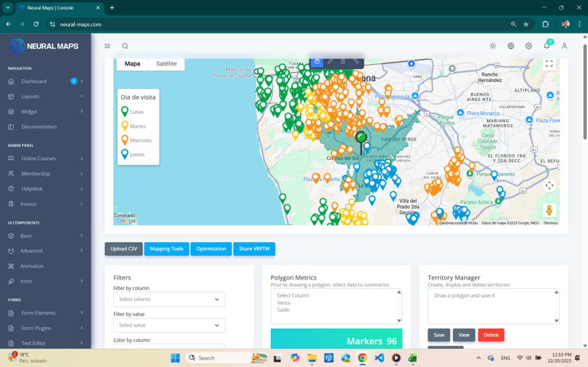Open the user profile icon
The image size is (588, 367).
point(565,46)
